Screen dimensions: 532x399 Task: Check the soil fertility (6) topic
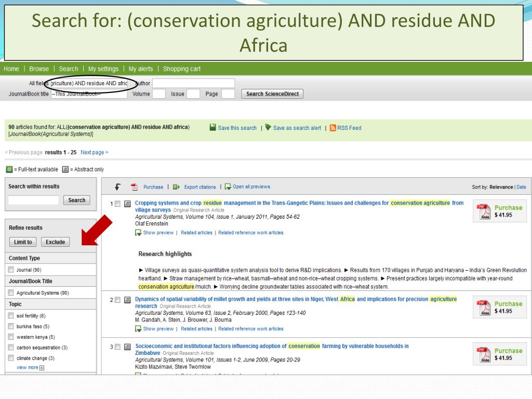tap(11, 315)
